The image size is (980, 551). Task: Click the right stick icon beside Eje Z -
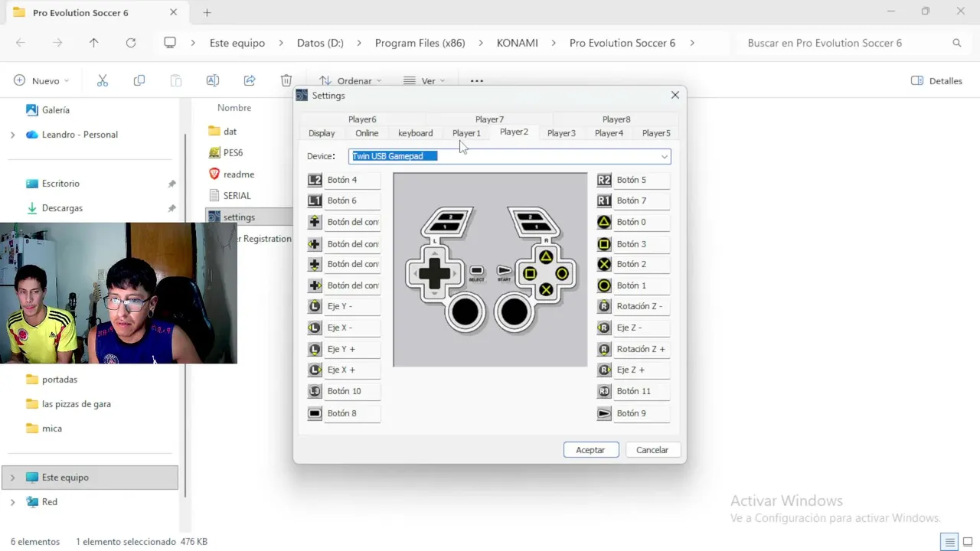pos(604,328)
